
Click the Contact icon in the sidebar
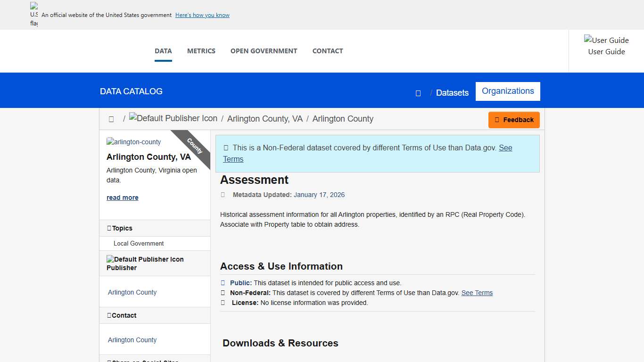pyautogui.click(x=110, y=315)
